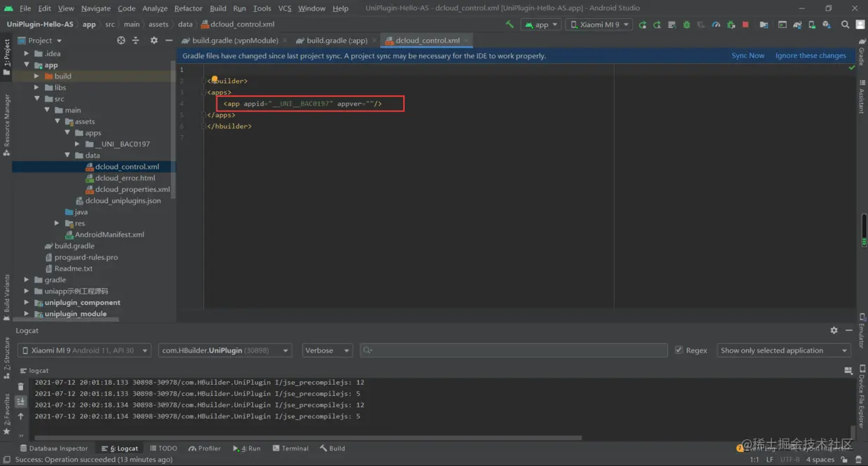Click the Profile app gauge icon
The image size is (868, 466).
[x=716, y=25]
